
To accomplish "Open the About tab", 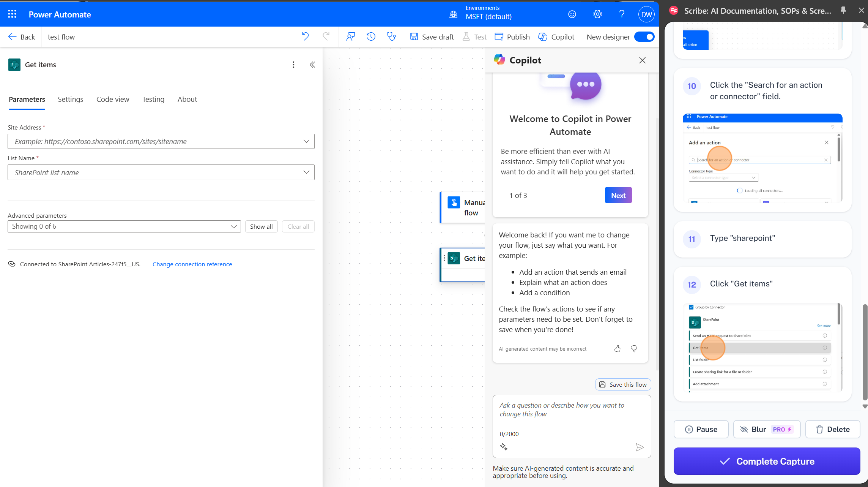I will 187,100.
